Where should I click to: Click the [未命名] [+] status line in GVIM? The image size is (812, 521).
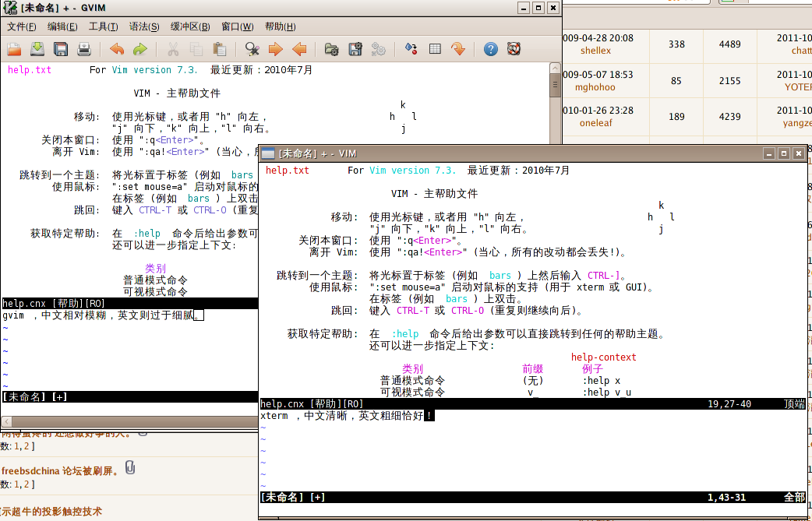coord(130,397)
